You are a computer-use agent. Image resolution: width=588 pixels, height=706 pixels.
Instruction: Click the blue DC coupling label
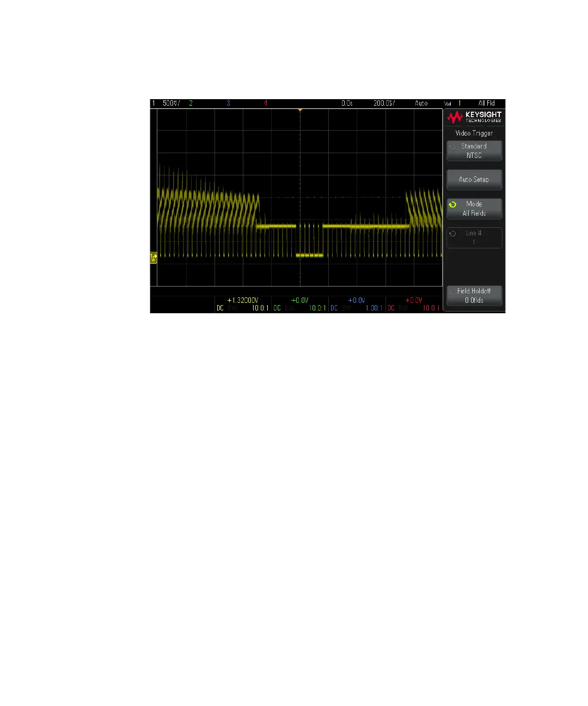pyautogui.click(x=334, y=308)
